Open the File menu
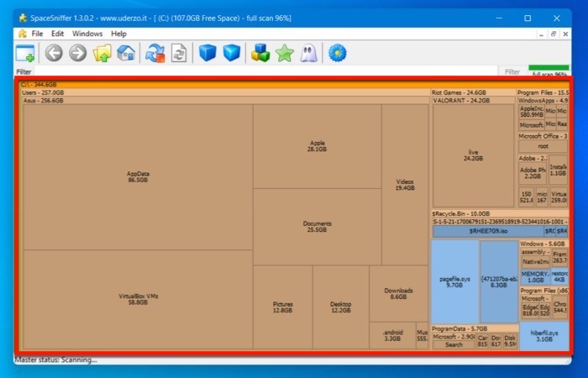Image resolution: width=588 pixels, height=378 pixels. click(x=37, y=34)
